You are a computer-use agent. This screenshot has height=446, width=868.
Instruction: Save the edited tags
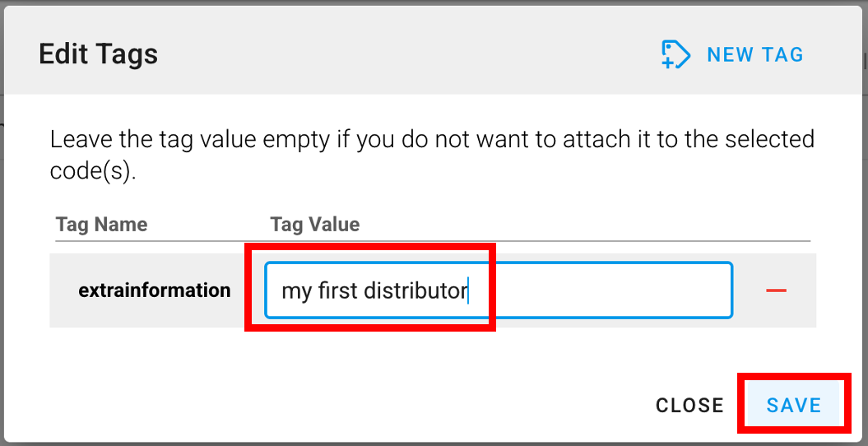tap(794, 405)
